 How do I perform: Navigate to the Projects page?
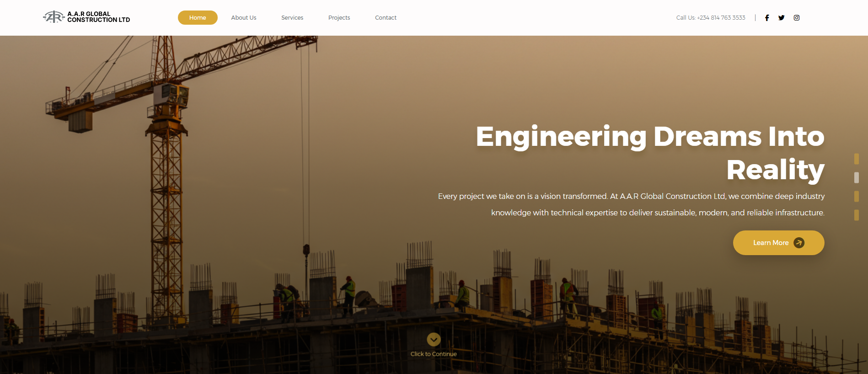pyautogui.click(x=339, y=18)
